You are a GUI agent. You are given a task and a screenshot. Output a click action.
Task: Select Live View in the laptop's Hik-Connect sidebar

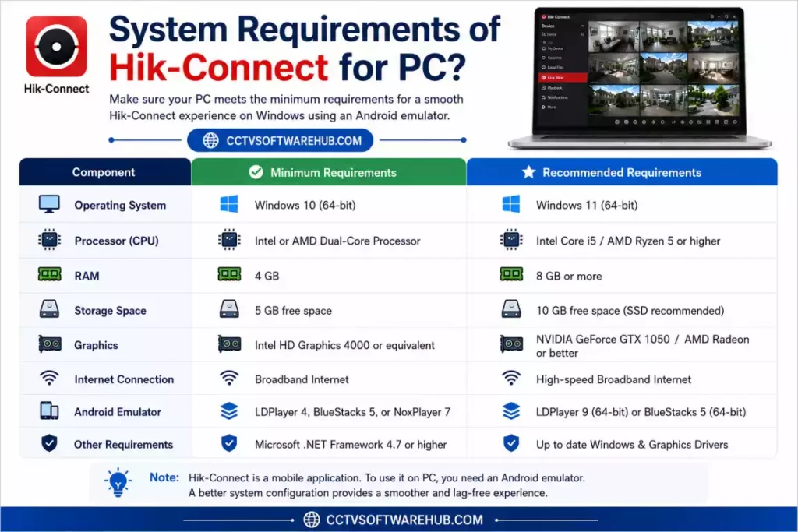pyautogui.click(x=563, y=78)
